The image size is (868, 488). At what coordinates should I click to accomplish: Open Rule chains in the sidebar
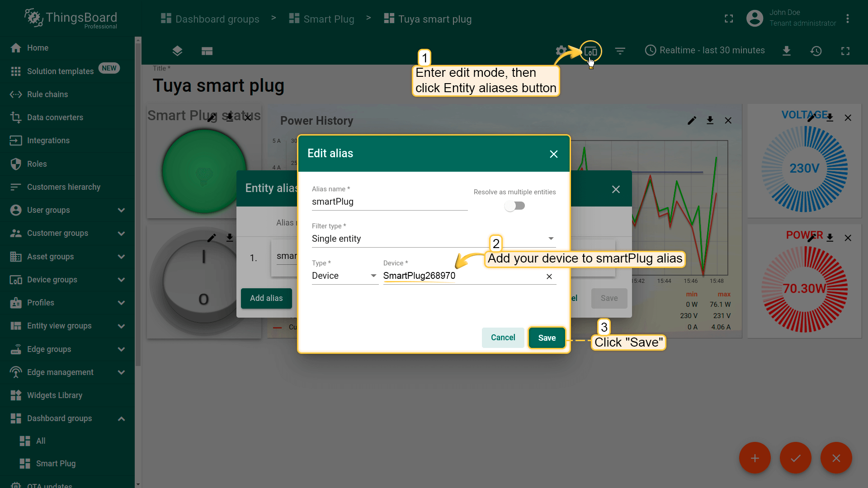pyautogui.click(x=47, y=94)
